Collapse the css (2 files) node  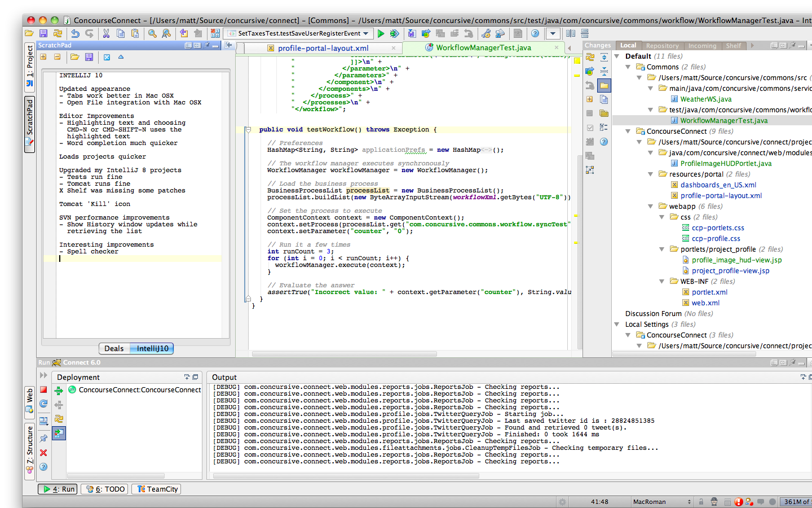[662, 217]
